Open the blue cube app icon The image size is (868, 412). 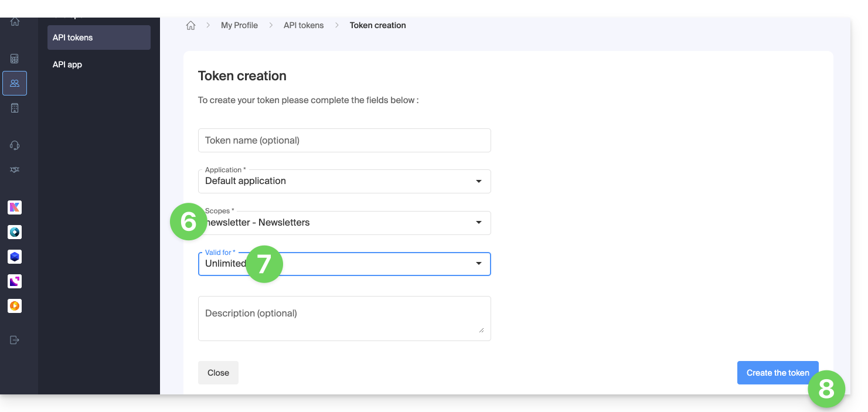click(x=15, y=257)
